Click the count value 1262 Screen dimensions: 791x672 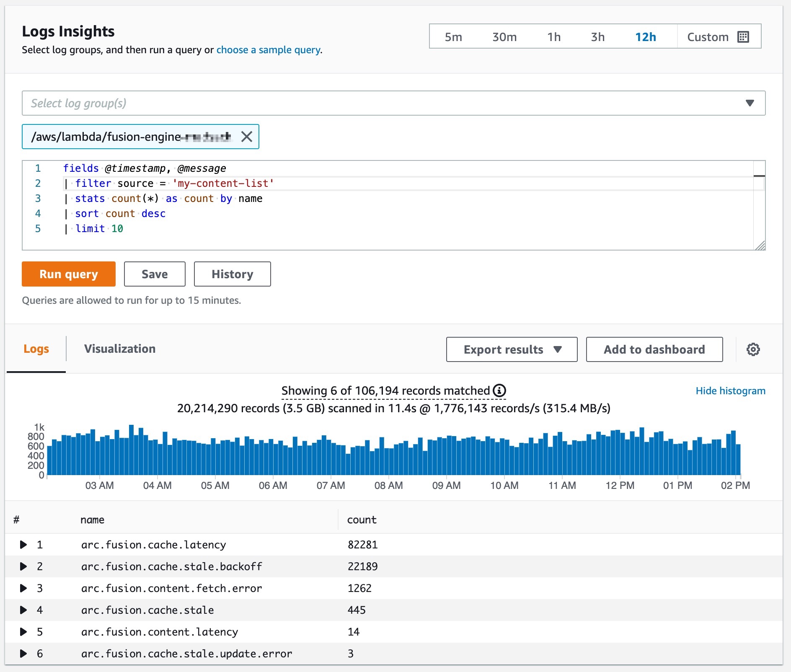pyautogui.click(x=359, y=588)
